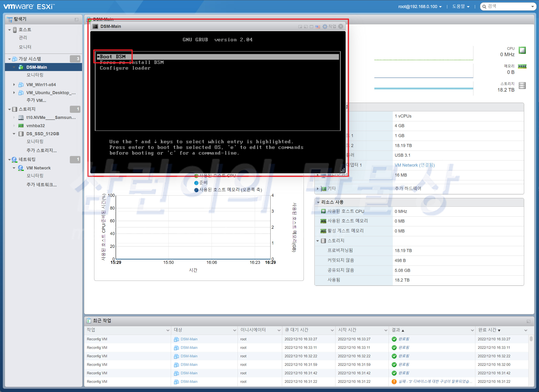Click the 가상 시스템 count badge 3

point(75,59)
